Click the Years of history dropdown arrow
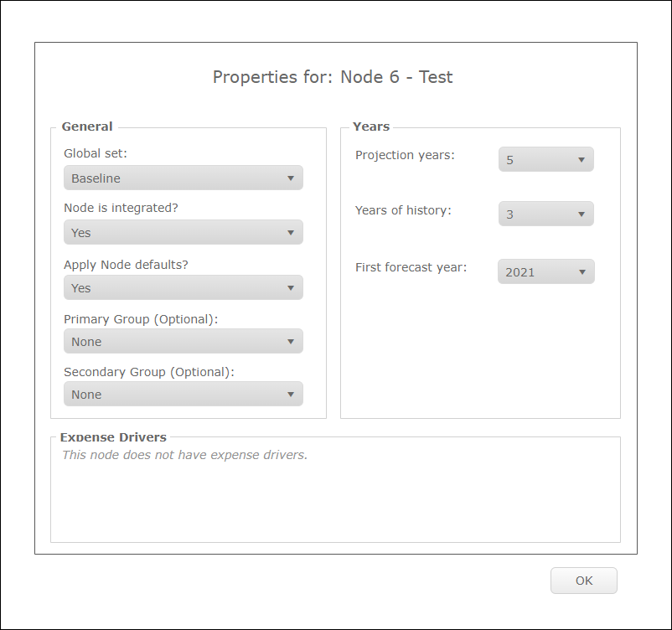 coord(582,214)
